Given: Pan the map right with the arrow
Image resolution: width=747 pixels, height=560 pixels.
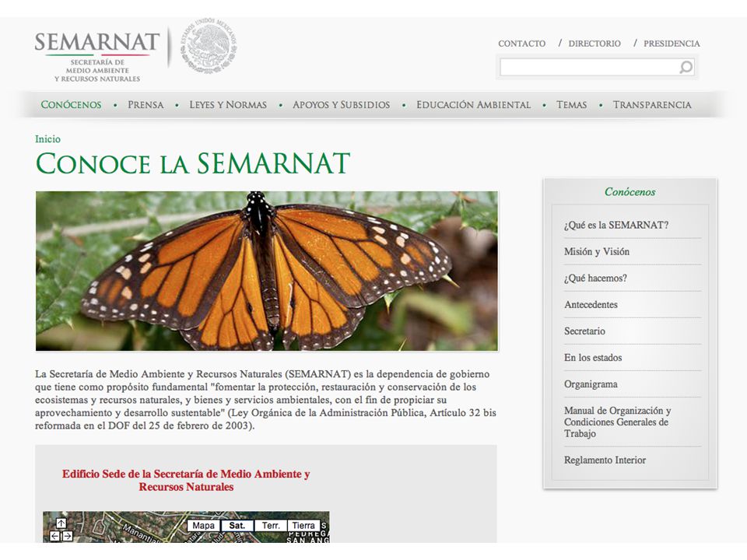Looking at the screenshot, I should (68, 536).
